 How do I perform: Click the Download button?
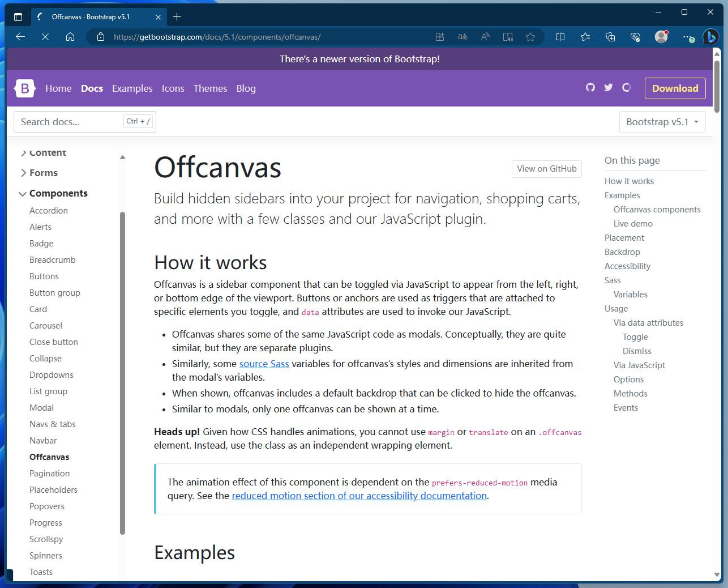(x=675, y=88)
